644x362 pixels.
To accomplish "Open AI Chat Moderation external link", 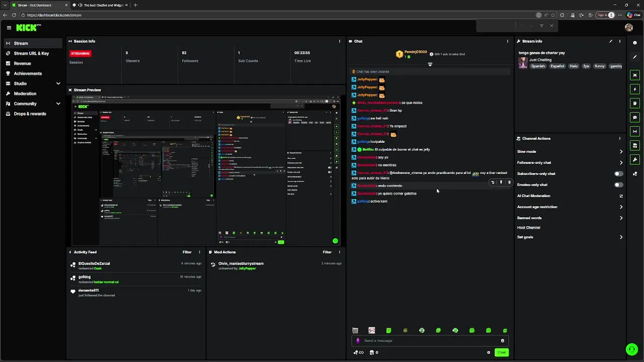I will (x=621, y=196).
